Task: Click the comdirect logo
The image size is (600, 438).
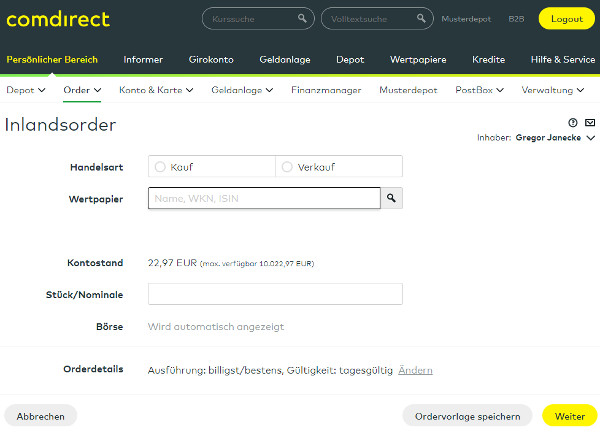Action: 58,19
